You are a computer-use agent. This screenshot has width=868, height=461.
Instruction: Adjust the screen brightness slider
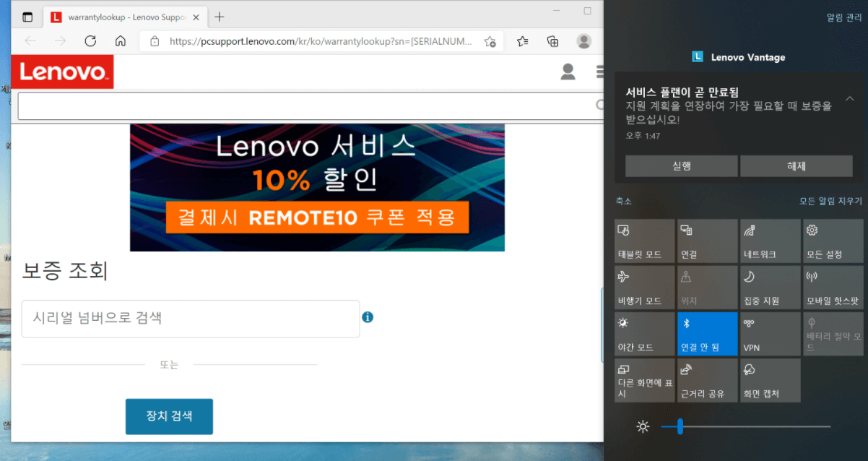(745, 426)
